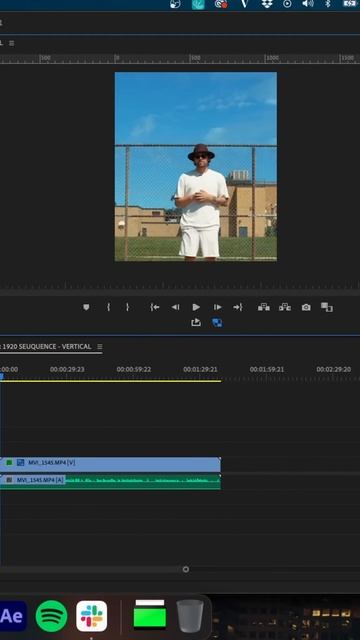
Task: Click the Extract button
Action: coord(285,307)
